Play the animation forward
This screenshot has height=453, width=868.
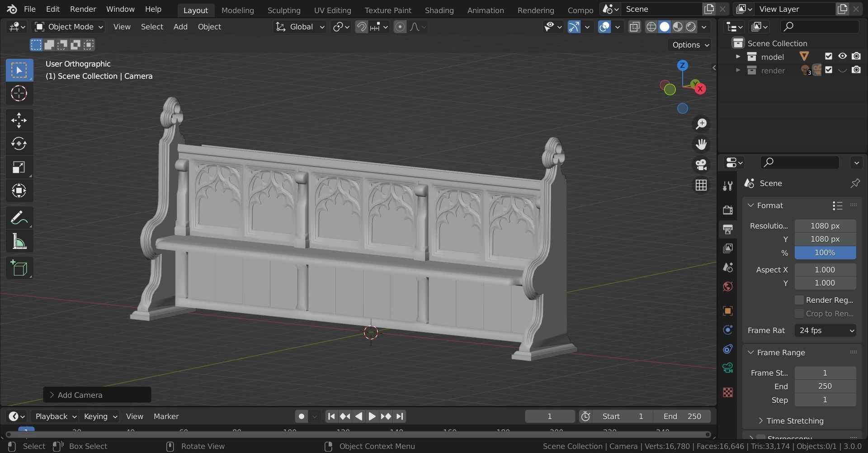pyautogui.click(x=372, y=416)
